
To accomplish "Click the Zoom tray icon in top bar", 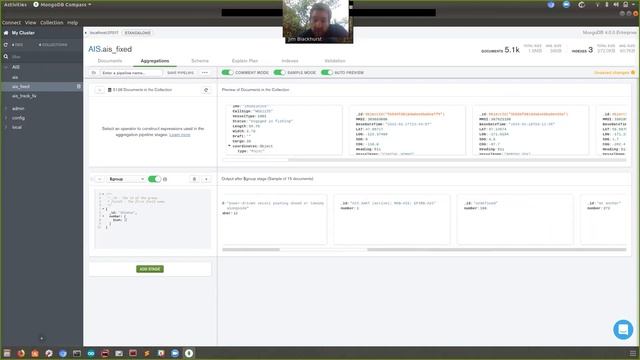I will (566, 4).
